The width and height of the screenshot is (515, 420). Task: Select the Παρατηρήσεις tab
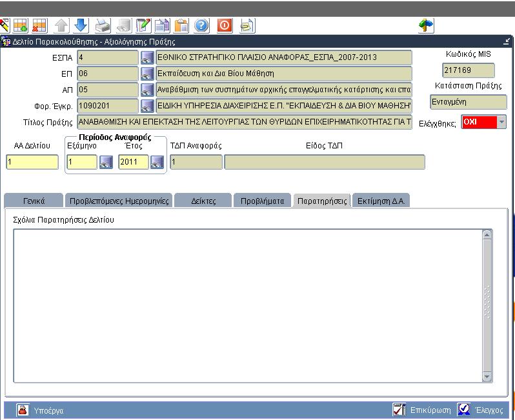tap(322, 201)
